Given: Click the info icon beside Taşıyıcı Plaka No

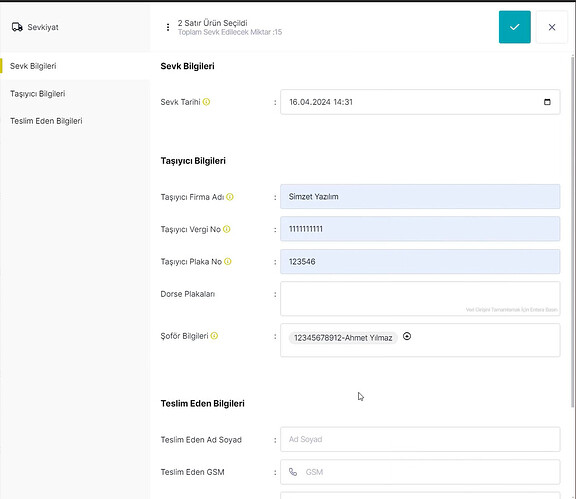Looking at the screenshot, I should pyautogui.click(x=228, y=262).
